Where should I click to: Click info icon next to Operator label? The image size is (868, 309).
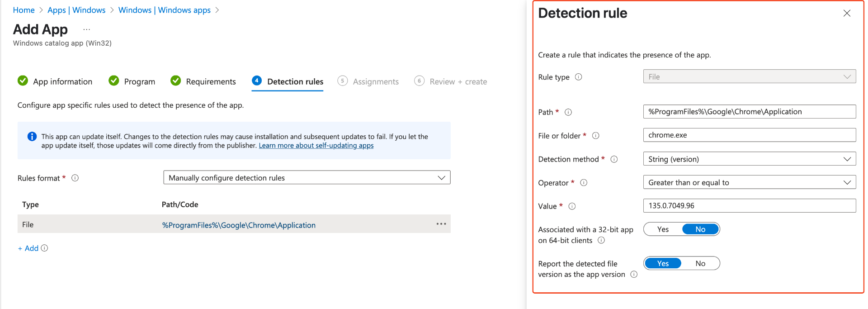(584, 183)
